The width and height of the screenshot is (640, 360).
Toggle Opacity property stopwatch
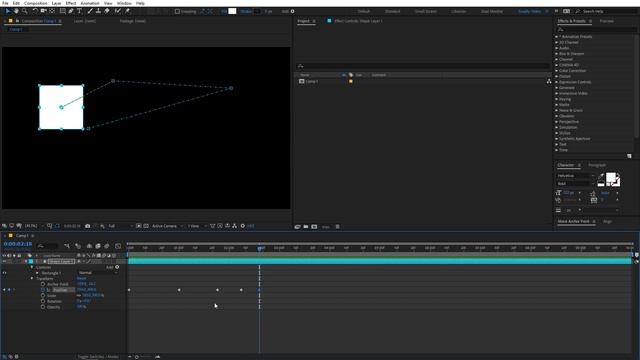click(43, 307)
